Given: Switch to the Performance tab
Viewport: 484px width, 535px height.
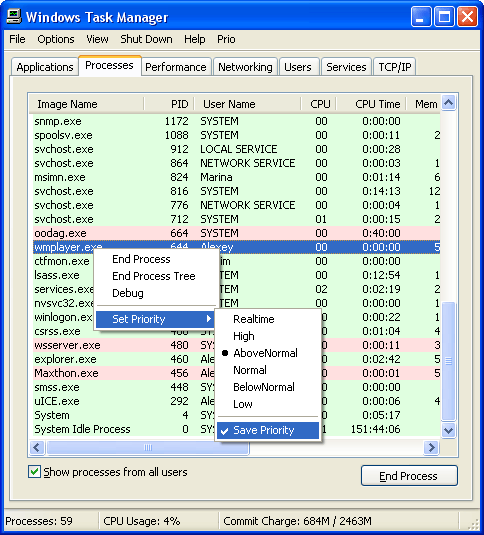Looking at the screenshot, I should 176,67.
